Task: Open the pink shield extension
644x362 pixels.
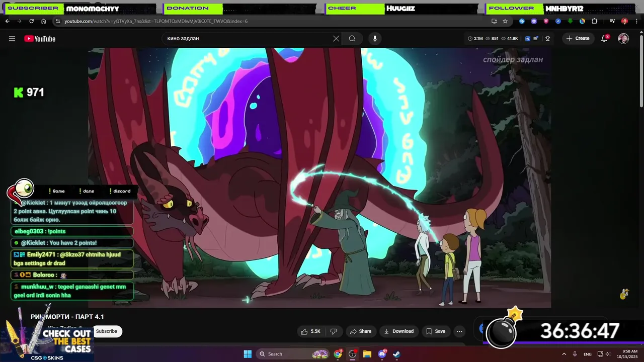Action: point(546,21)
